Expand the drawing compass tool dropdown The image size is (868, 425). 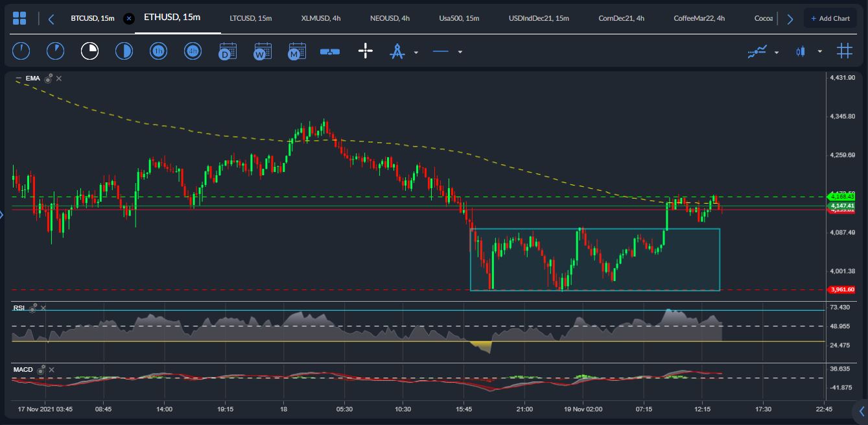pos(416,52)
